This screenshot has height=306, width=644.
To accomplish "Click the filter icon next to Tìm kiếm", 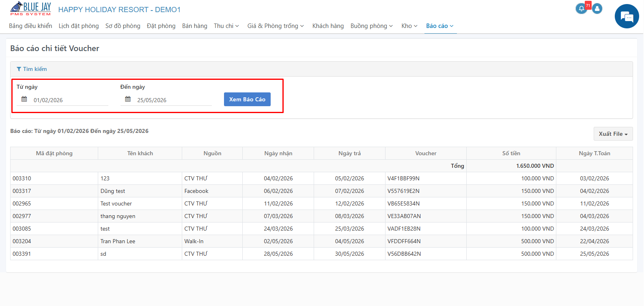I will [19, 69].
